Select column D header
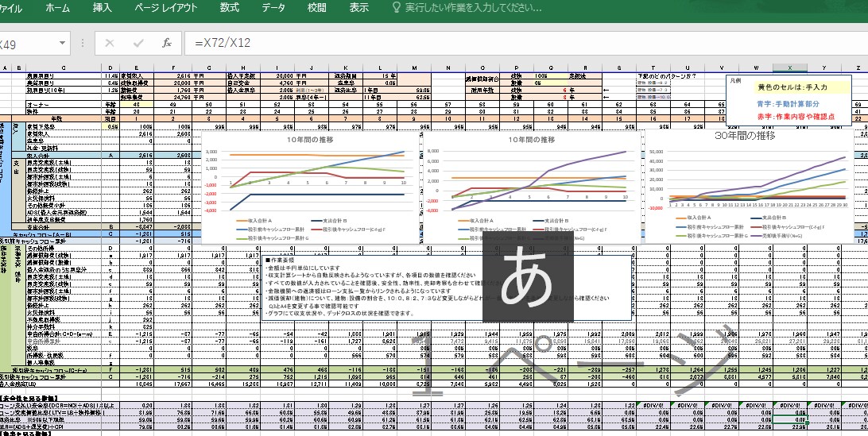This screenshot has height=436, width=868. 110,68
